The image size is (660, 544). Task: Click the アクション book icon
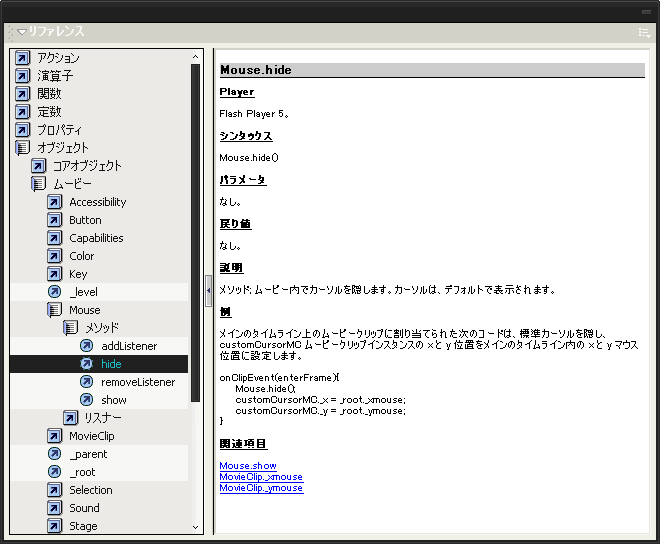(22, 58)
